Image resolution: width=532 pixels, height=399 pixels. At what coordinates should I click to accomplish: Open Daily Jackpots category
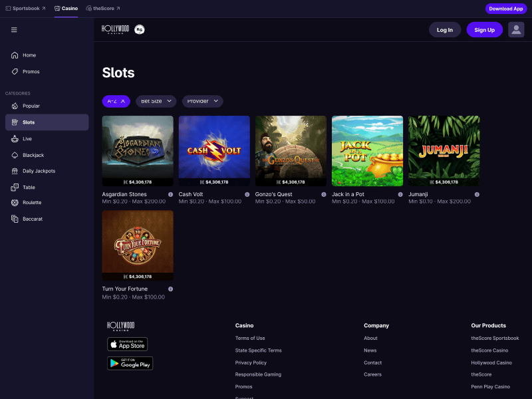[x=47, y=171]
